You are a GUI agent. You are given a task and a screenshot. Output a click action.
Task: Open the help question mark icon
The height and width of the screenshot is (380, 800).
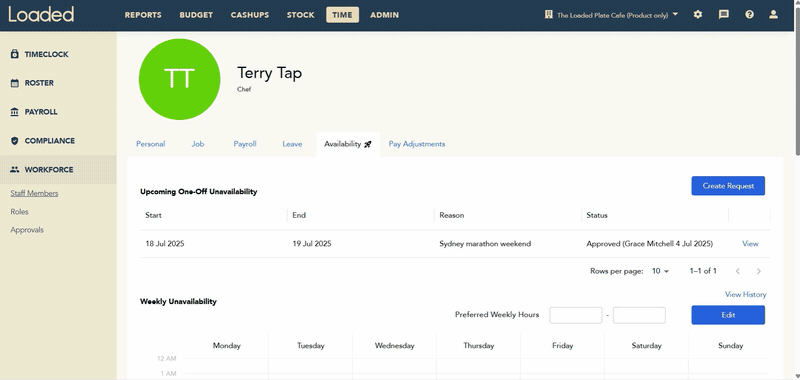(749, 14)
